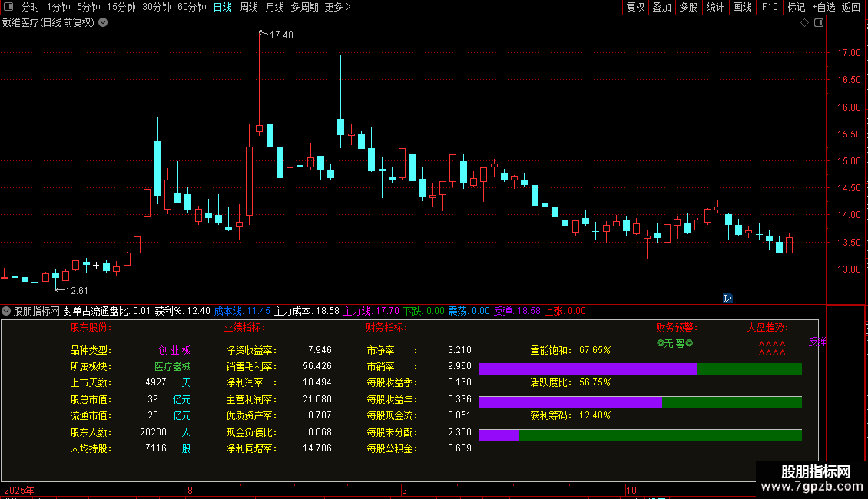Image resolution: width=868 pixels, height=499 pixels.
Task: Expand the 戴维医疗 chart title dropdown
Action: [104, 22]
